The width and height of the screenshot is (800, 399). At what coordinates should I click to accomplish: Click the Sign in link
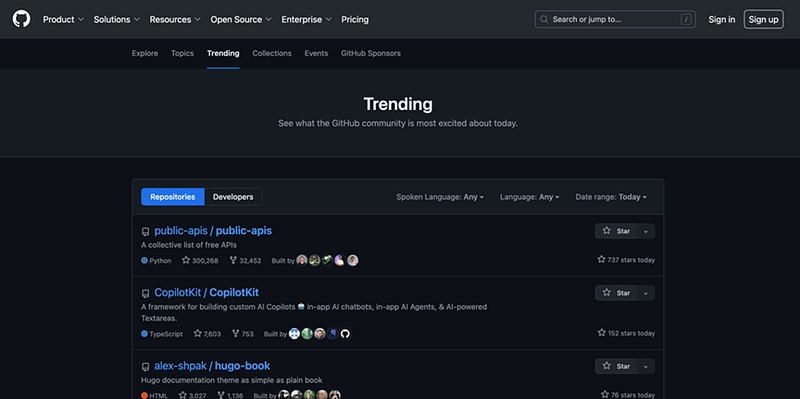722,19
